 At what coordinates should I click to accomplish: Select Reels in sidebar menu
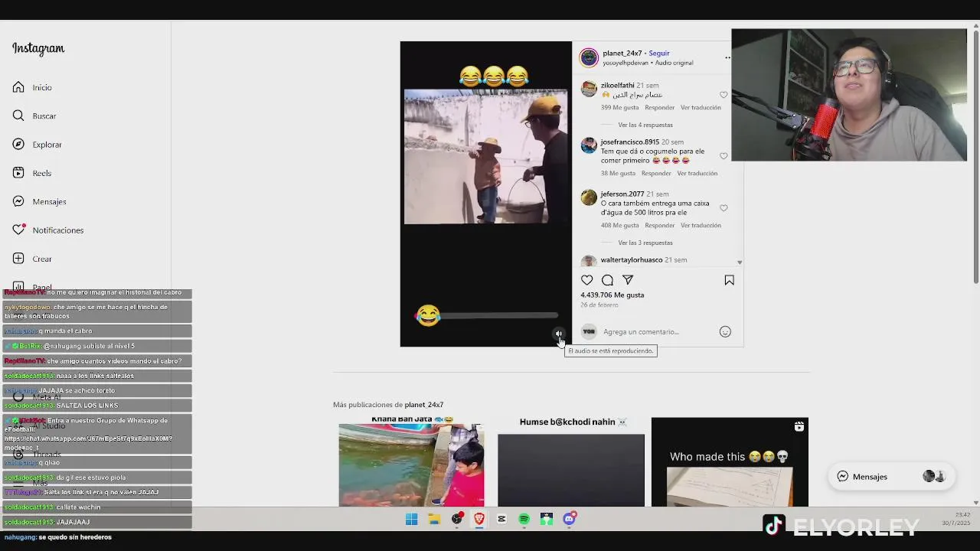(42, 173)
